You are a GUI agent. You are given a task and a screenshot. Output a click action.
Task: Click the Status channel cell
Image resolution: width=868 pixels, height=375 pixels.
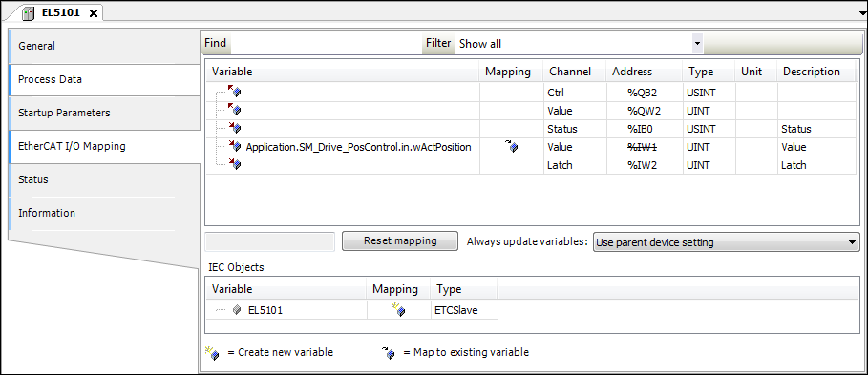tap(574, 129)
